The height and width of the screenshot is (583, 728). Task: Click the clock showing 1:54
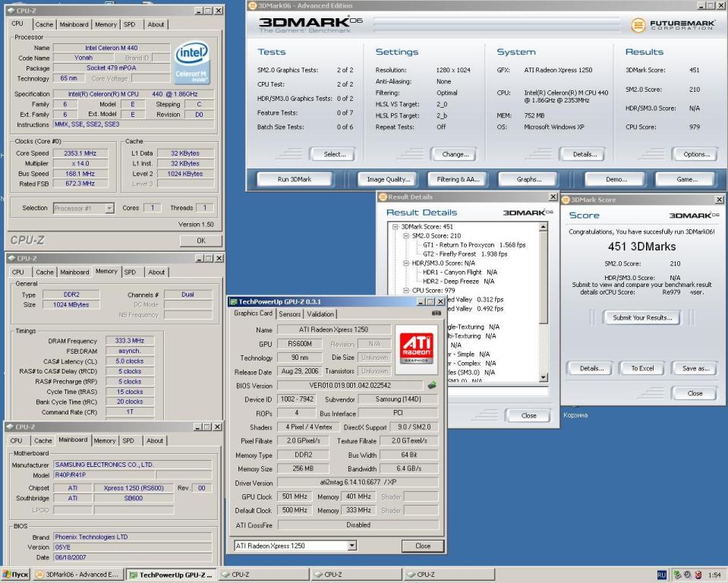pos(714,575)
